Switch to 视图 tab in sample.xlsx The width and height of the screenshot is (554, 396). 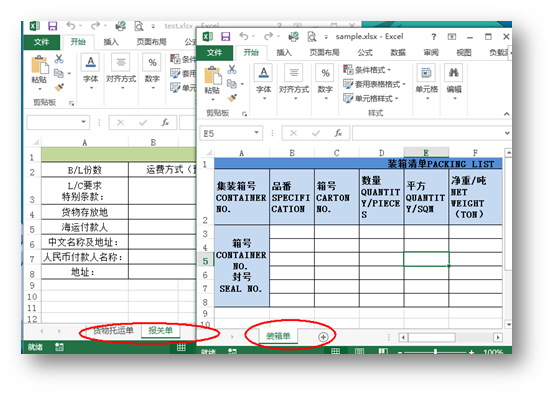[464, 53]
